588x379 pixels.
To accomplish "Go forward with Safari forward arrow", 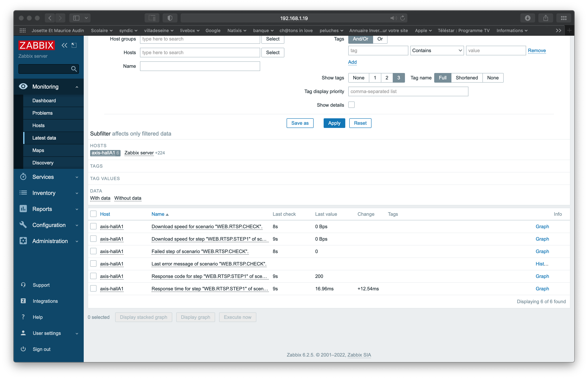I will click(x=60, y=18).
